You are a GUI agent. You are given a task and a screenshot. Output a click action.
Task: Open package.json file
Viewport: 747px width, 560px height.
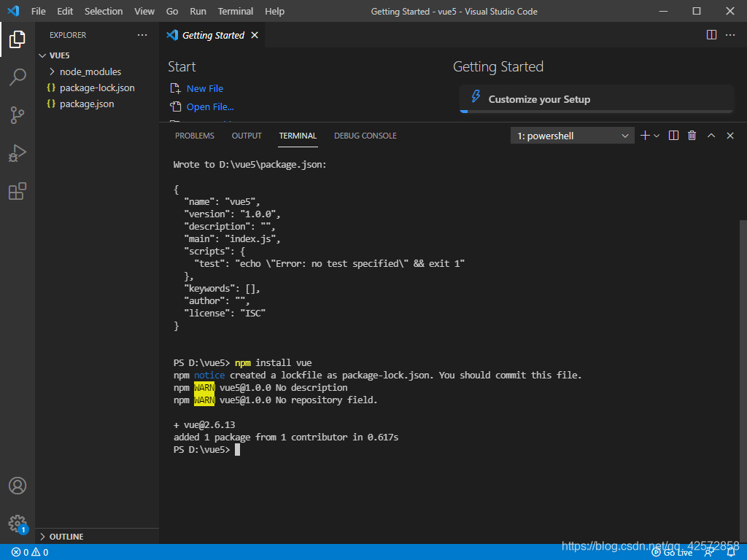(x=97, y=104)
